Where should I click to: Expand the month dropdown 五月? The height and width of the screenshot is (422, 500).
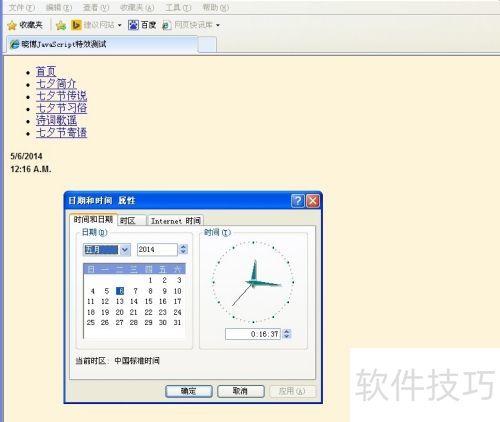click(x=125, y=250)
